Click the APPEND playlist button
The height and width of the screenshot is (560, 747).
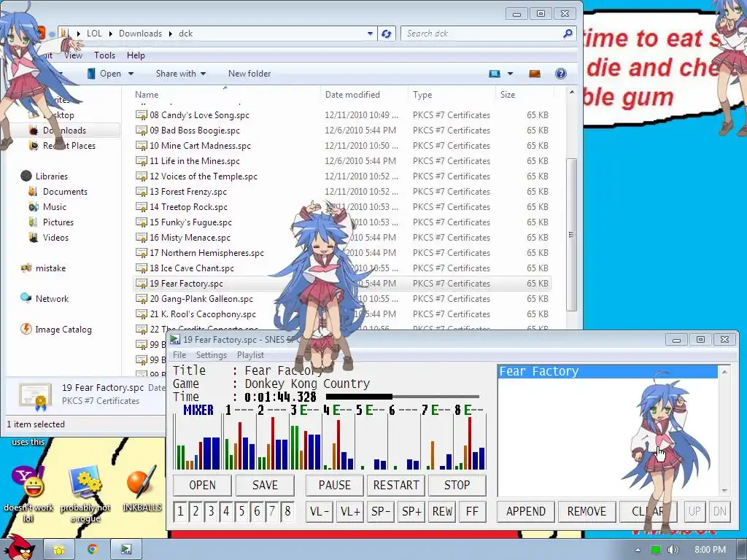[525, 511]
